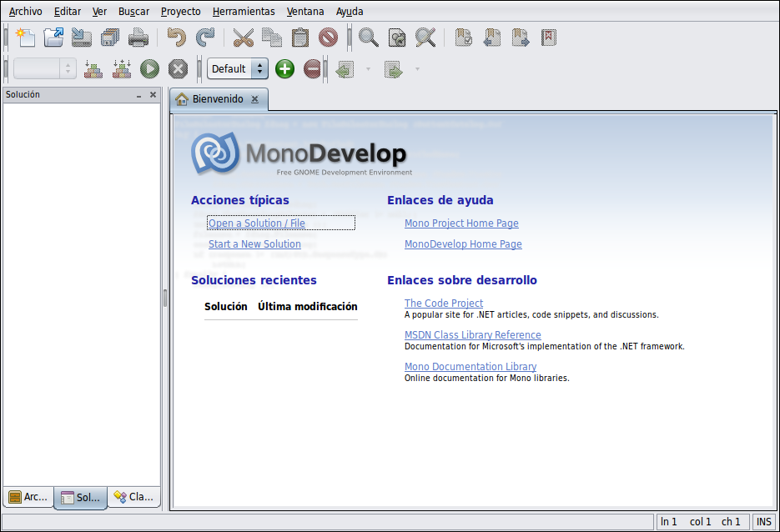Viewport: 780px width, 532px height.
Task: Open the MSDN Class Library Reference link
Action: point(472,335)
